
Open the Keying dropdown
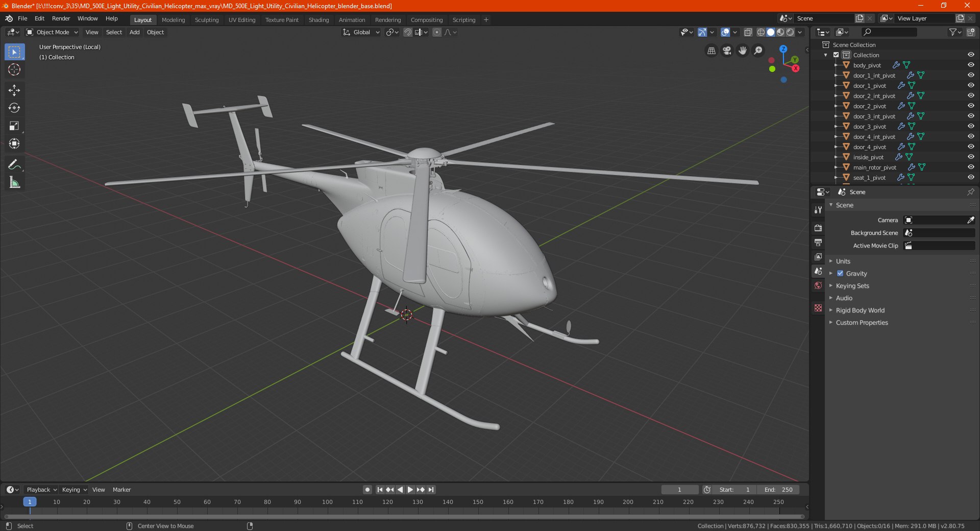point(74,490)
